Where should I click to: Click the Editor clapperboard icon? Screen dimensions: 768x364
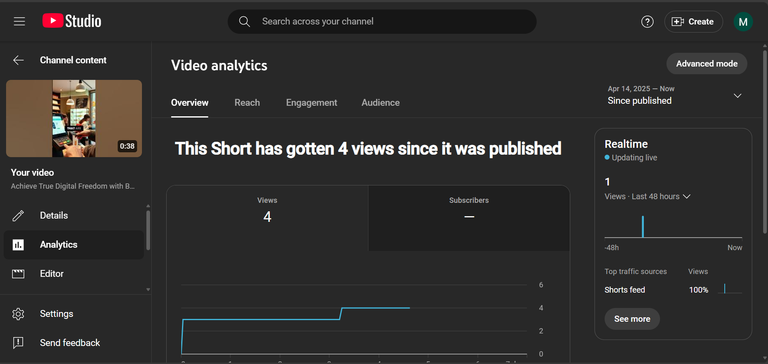[x=18, y=274]
